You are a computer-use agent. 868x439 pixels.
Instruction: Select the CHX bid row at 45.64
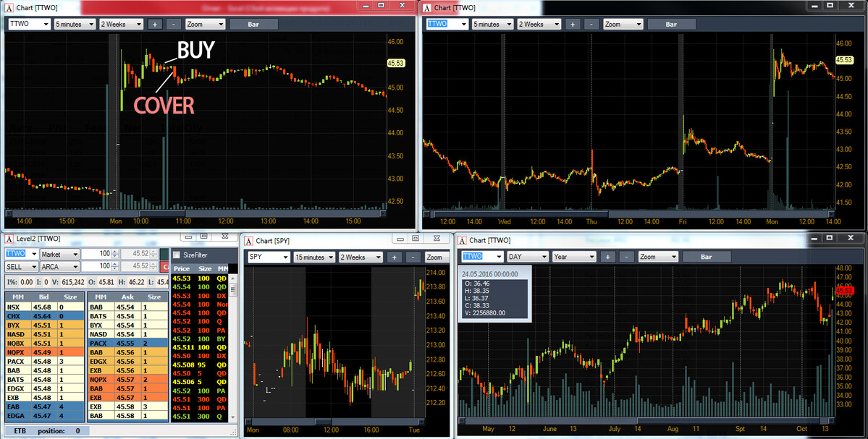(x=45, y=316)
